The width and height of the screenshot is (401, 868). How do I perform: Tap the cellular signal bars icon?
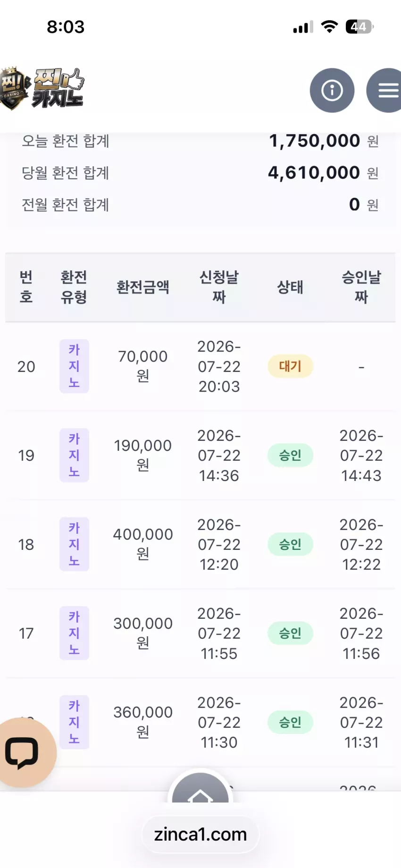303,27
